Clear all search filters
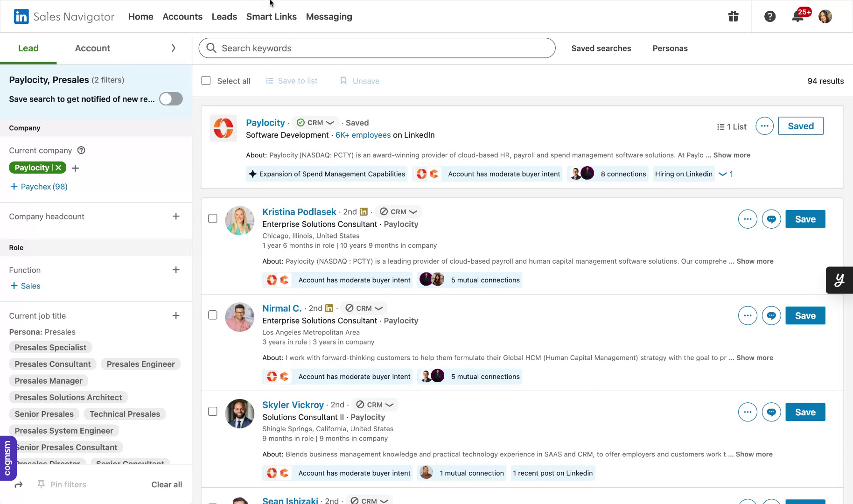This screenshot has height=504, width=853. coord(167,485)
